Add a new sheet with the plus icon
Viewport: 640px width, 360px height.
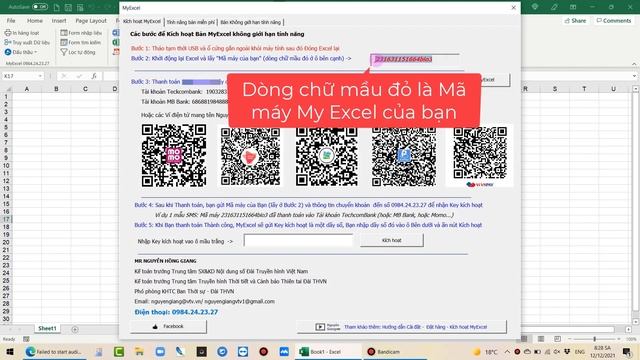point(75,329)
